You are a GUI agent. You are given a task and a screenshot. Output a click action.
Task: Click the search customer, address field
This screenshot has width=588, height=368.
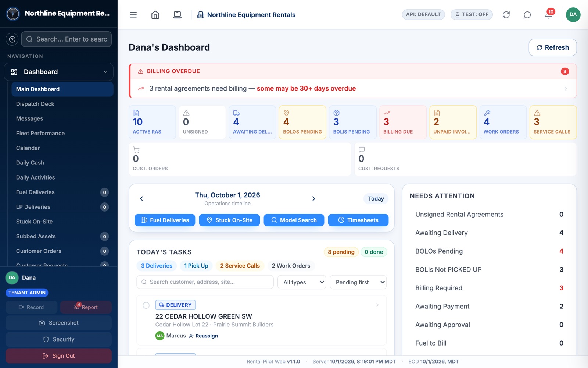coord(205,282)
